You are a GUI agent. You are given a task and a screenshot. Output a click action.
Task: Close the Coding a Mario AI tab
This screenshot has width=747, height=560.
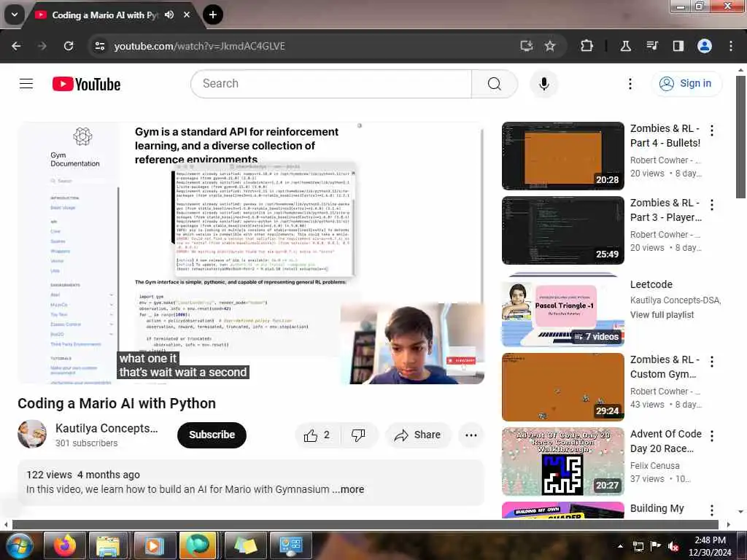pos(187,15)
